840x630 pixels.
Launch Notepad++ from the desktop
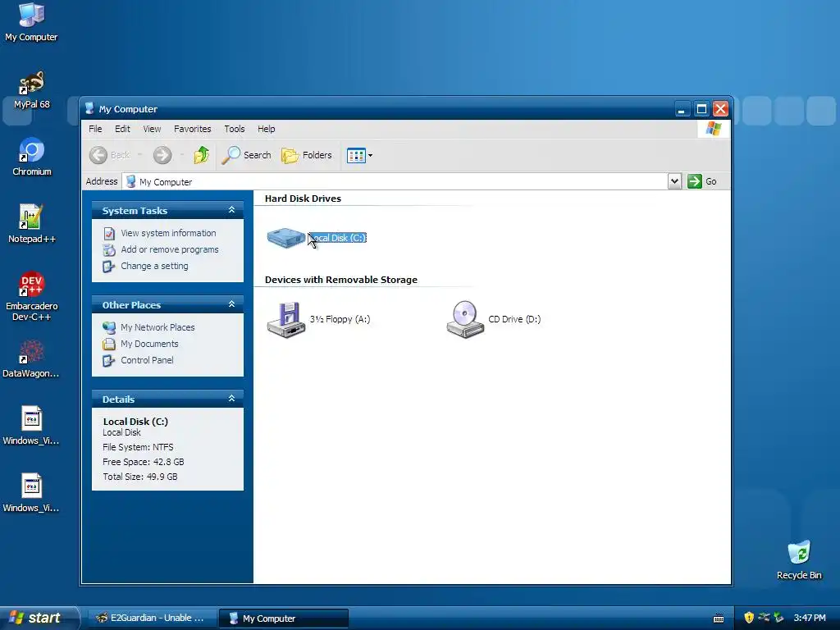31,224
